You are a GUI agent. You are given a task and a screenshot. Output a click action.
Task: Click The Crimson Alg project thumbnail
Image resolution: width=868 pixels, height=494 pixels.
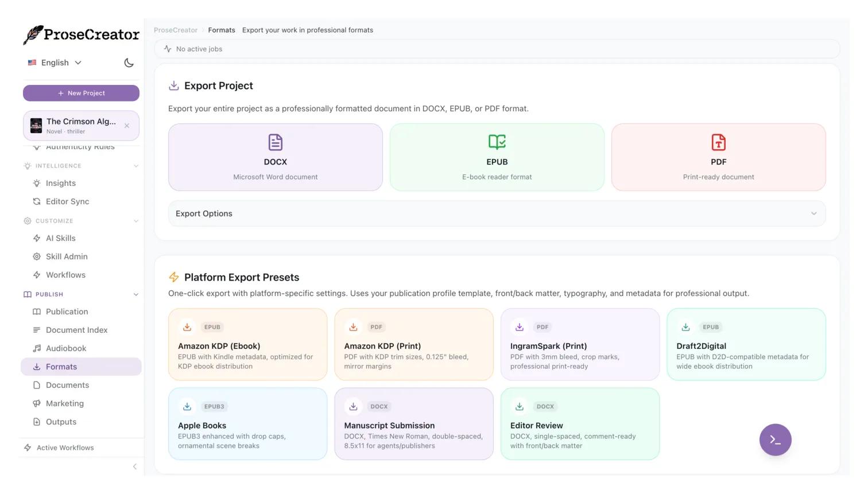click(36, 125)
